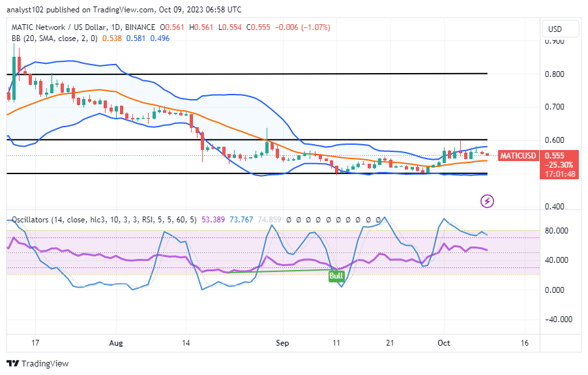Click the blue oscillator value 73.767
This screenshot has height=375, width=588.
click(241, 219)
